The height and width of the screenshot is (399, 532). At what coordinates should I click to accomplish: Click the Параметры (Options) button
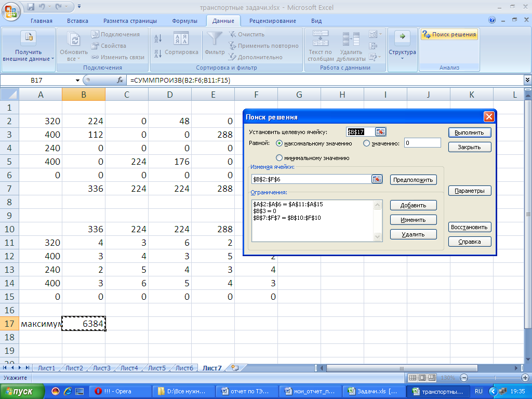470,191
